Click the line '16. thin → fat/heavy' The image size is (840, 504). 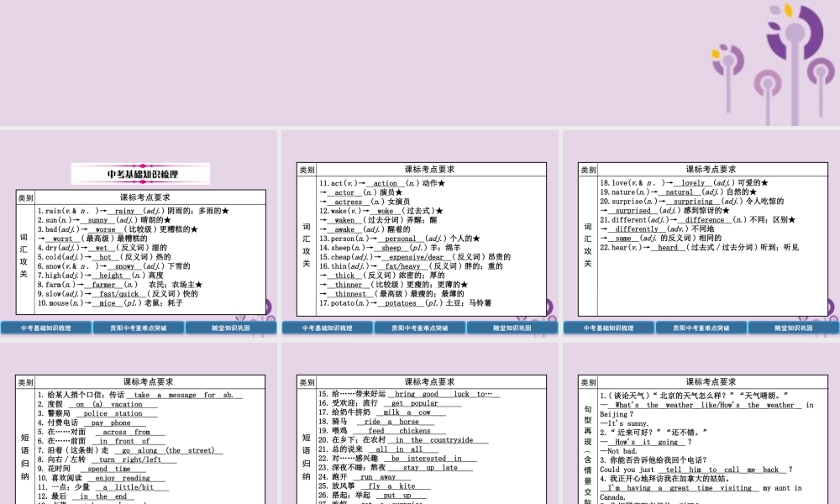click(411, 265)
